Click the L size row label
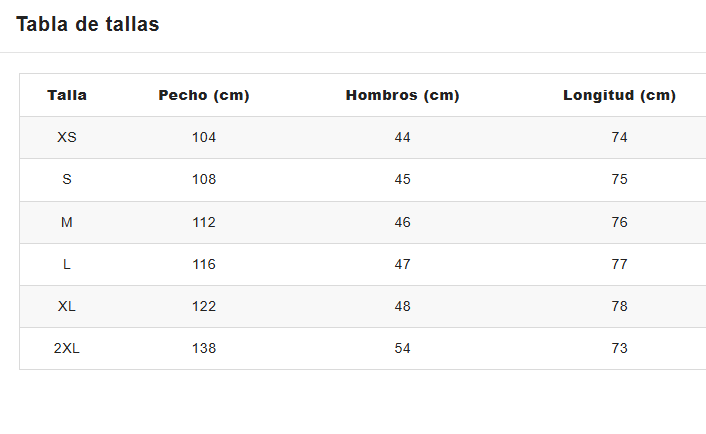This screenshot has width=706, height=434. click(x=67, y=264)
